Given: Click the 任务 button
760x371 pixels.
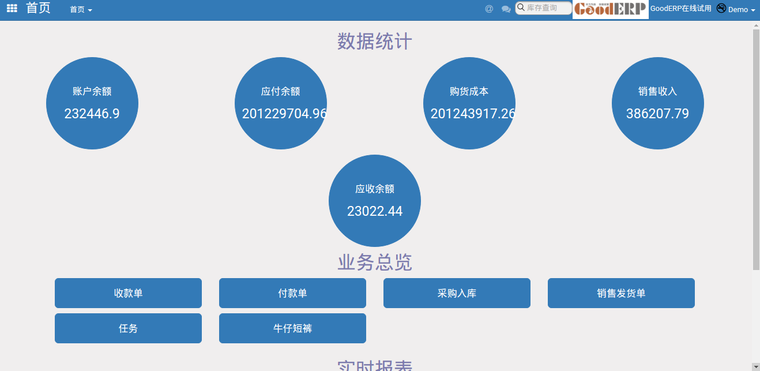Looking at the screenshot, I should 128,328.
